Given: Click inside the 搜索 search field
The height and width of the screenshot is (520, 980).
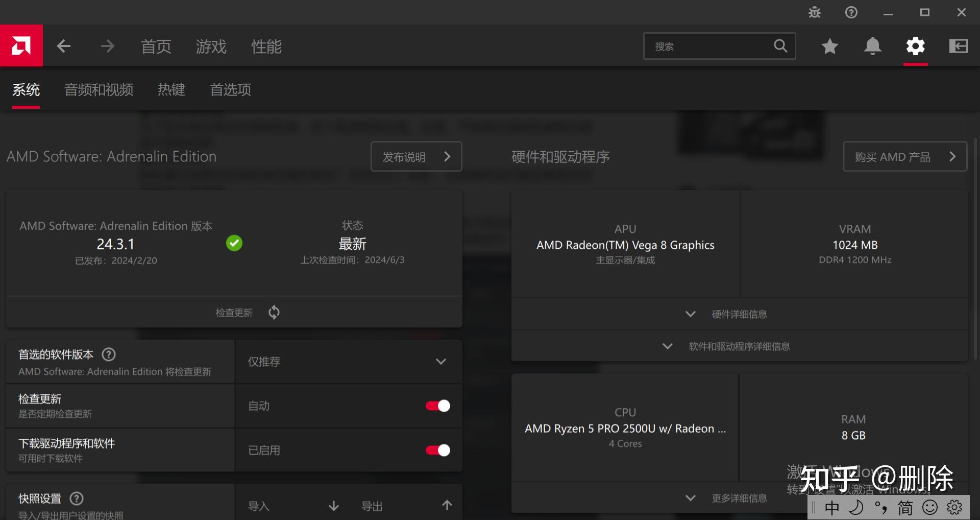Looking at the screenshot, I should point(715,46).
